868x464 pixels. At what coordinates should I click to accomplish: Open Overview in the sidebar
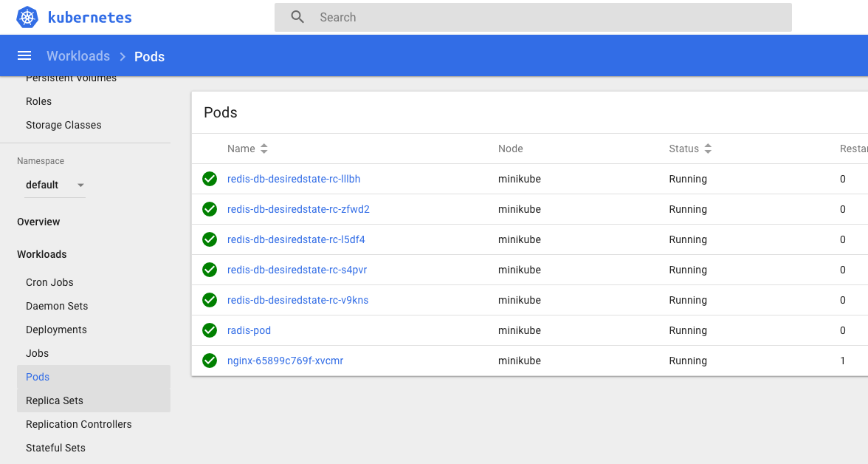38,222
